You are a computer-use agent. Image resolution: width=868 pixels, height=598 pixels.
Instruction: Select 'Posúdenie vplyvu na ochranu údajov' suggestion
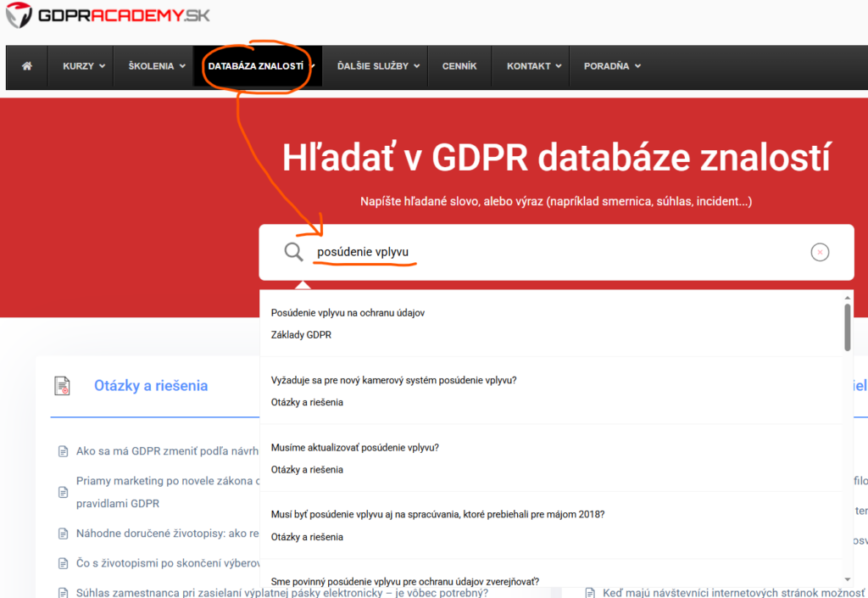tap(348, 313)
